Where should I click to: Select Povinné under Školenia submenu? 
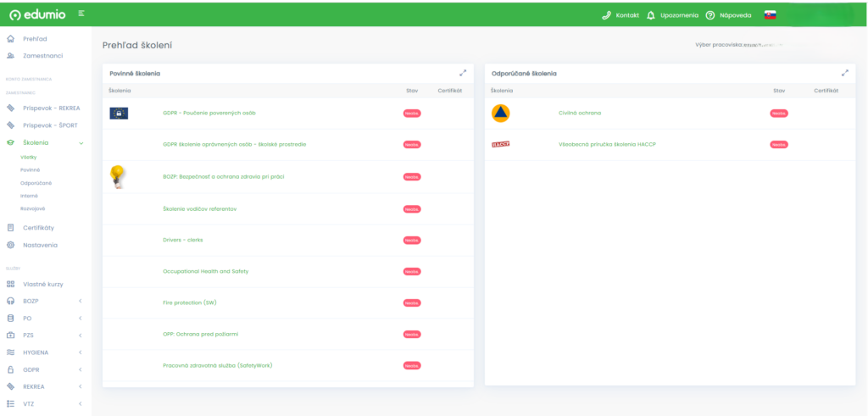[x=30, y=170]
